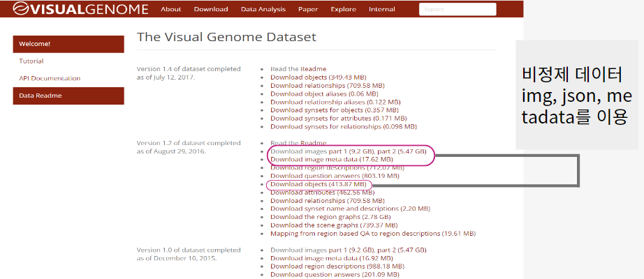Download attributes (462.56 MB)
This screenshot has height=279, width=644.
(x=322, y=193)
